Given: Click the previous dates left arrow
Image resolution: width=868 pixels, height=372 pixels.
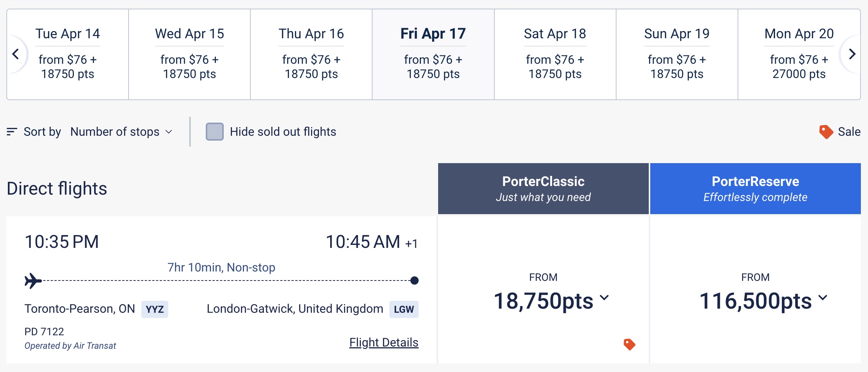Looking at the screenshot, I should point(16,54).
